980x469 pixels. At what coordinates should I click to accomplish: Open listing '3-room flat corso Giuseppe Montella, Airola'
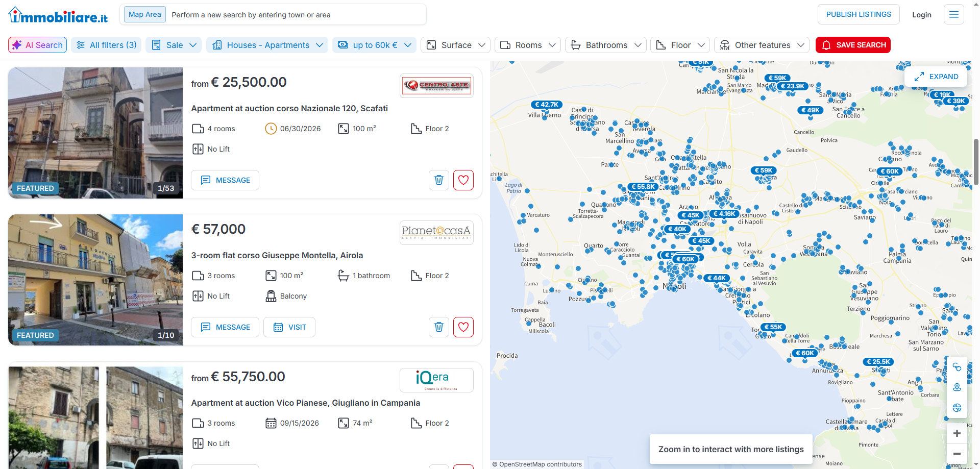pyautogui.click(x=277, y=255)
